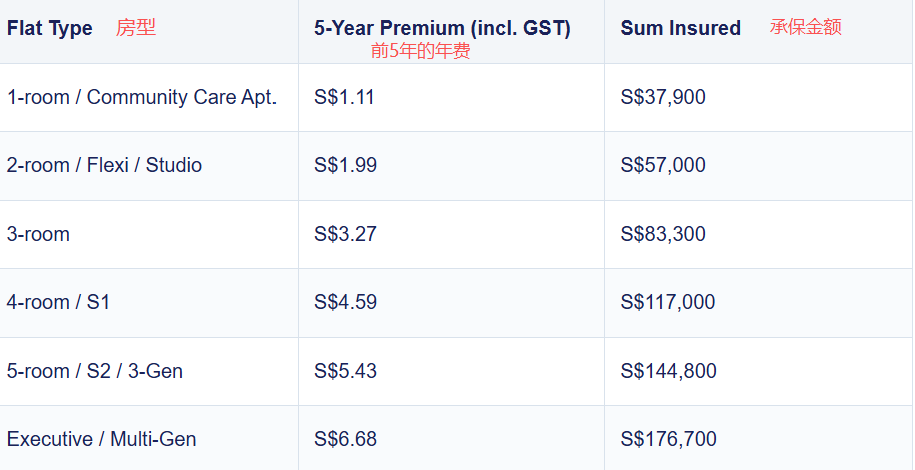Click the S$5.43 premium value
Viewport: 915px width, 470px height.
pyautogui.click(x=345, y=371)
